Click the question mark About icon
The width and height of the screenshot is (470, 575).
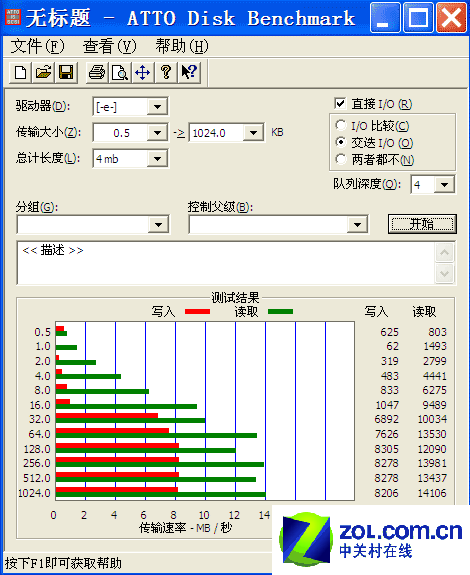point(166,72)
